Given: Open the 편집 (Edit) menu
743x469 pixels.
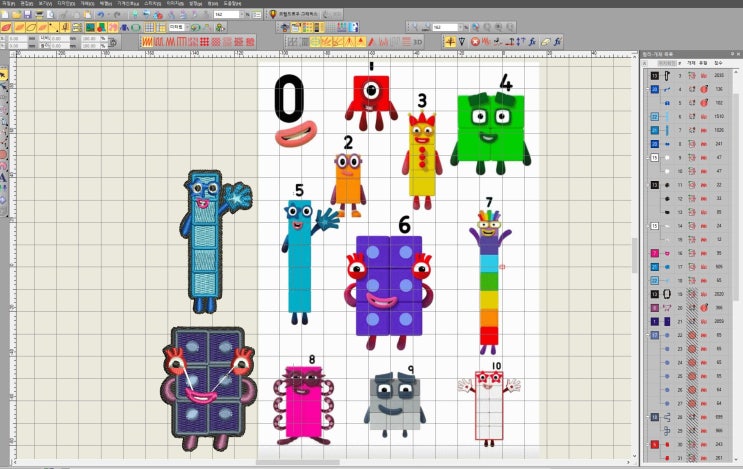Looking at the screenshot, I should tap(27, 3).
